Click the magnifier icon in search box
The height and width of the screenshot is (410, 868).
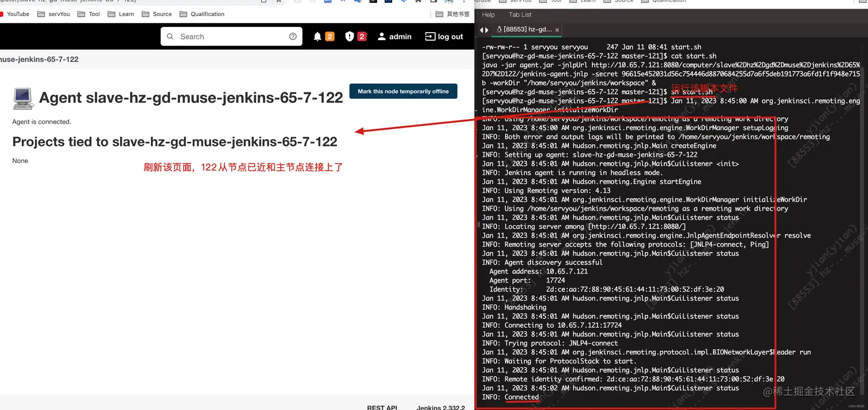pyautogui.click(x=170, y=37)
